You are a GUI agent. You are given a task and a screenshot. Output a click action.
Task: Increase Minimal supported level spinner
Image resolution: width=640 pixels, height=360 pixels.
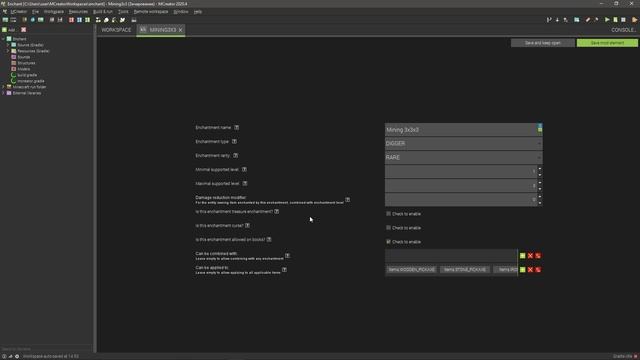pos(540,169)
